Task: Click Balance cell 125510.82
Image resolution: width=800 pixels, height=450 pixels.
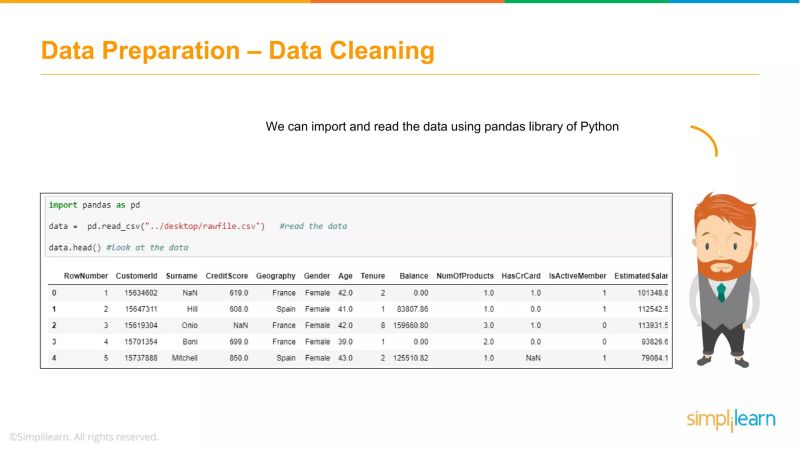Action: point(411,358)
